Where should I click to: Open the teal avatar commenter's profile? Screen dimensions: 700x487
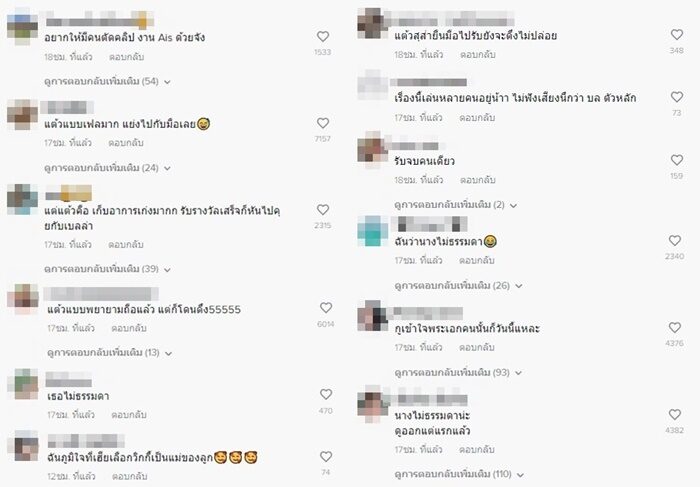[x=373, y=231]
